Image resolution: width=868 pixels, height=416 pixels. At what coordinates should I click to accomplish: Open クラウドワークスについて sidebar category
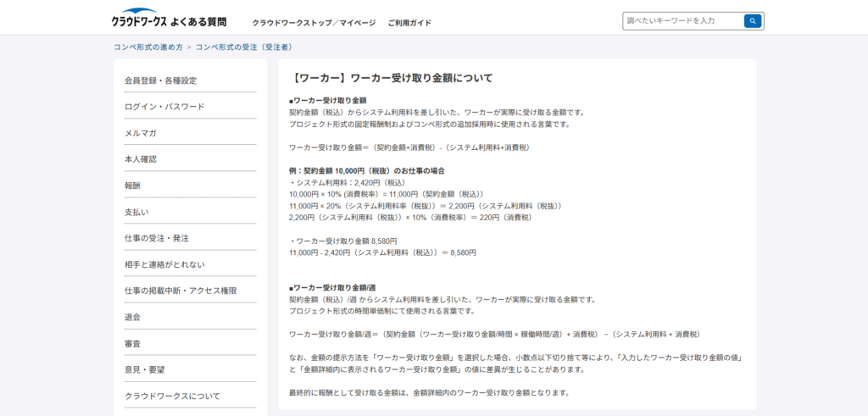click(172, 396)
